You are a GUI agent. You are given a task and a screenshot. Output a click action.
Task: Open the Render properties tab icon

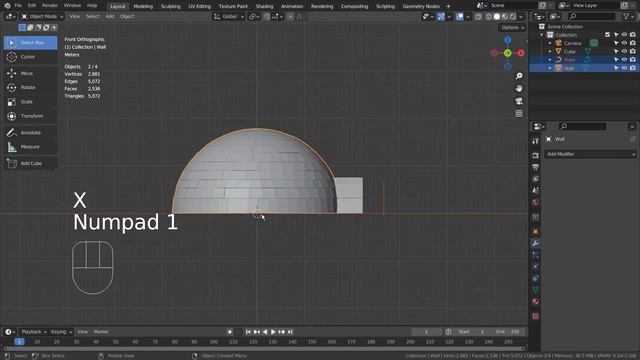point(536,156)
